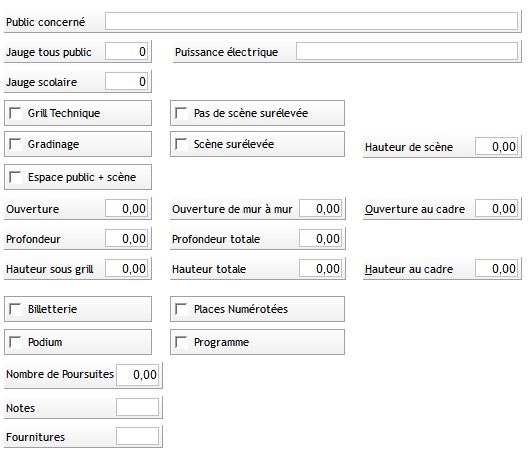Click the Jauge scolaire number field
Viewport: 529px width, 455px height.
tap(127, 81)
